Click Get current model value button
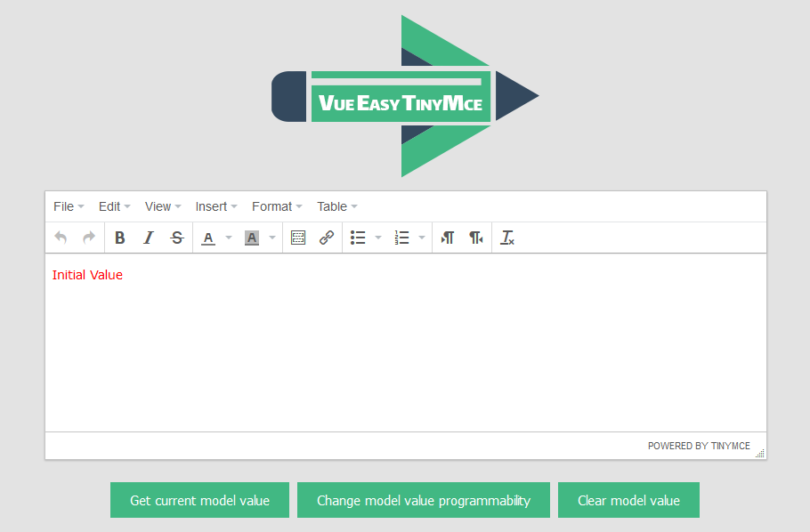 pos(199,500)
